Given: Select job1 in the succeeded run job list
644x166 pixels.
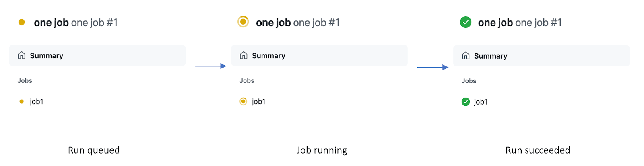Looking at the screenshot, I should pos(481,102).
